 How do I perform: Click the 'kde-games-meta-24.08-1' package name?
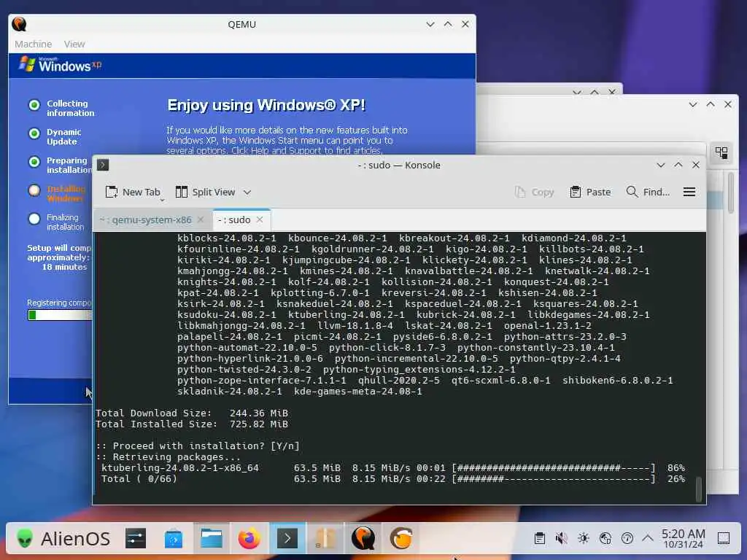(357, 392)
